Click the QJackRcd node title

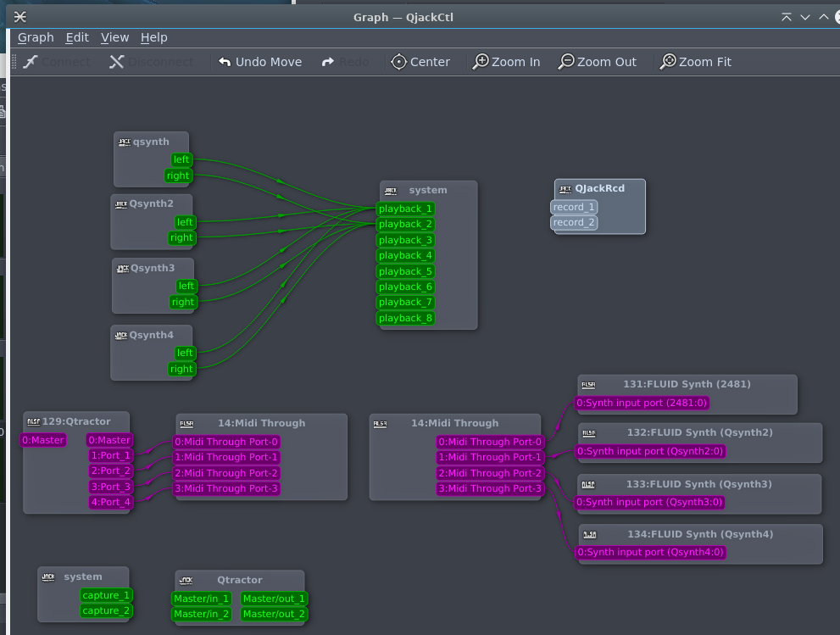[x=599, y=188]
